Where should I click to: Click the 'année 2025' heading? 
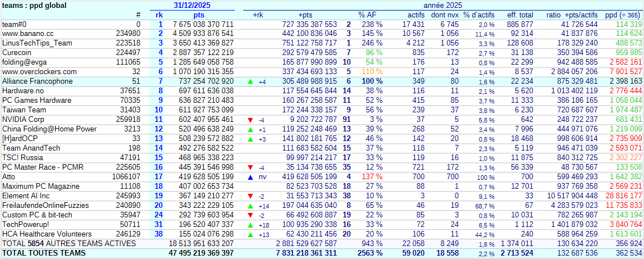click(442, 6)
